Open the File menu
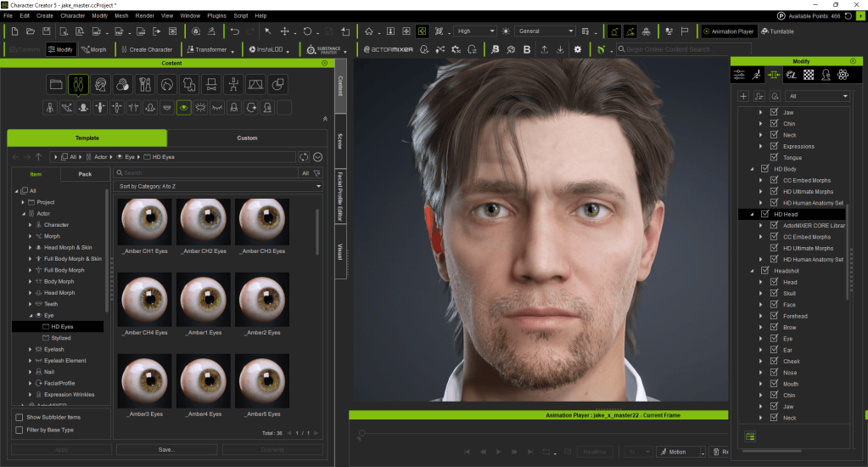The height and width of the screenshot is (467, 868). click(x=8, y=15)
